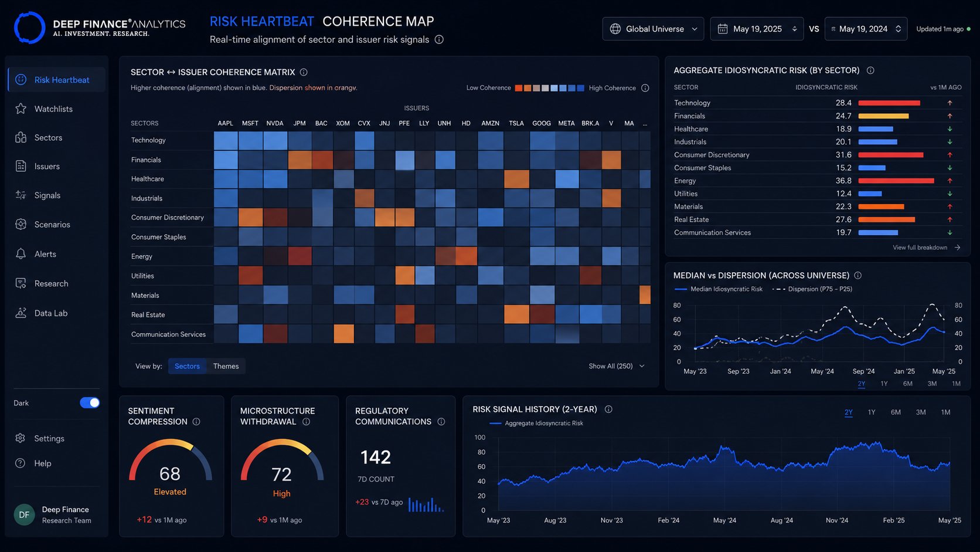Select 1M range in Risk Signal History

(945, 412)
